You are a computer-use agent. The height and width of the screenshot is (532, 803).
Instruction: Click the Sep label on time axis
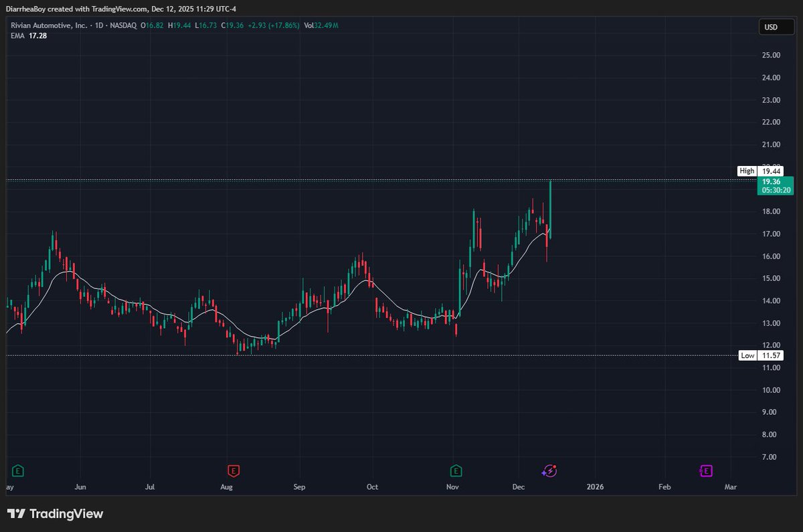point(299,486)
